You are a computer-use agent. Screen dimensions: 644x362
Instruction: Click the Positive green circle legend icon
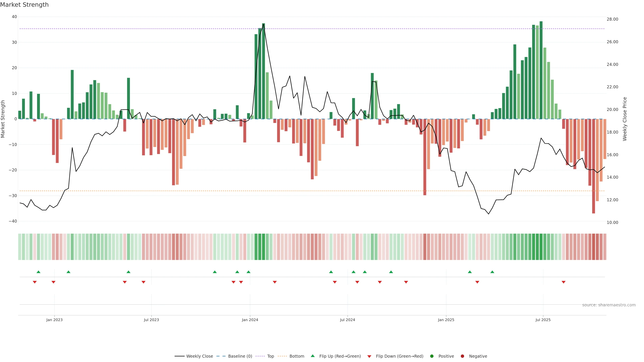432,356
